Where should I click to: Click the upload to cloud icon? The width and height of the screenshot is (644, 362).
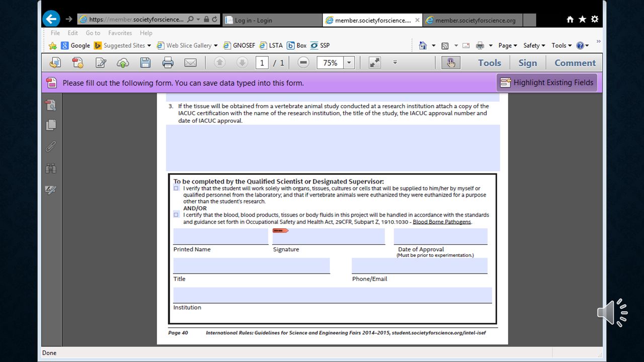(123, 63)
